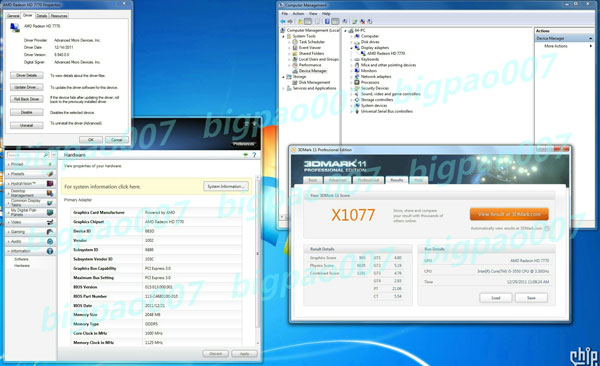Select Shared Folders in Computer Management tree

coord(311,53)
